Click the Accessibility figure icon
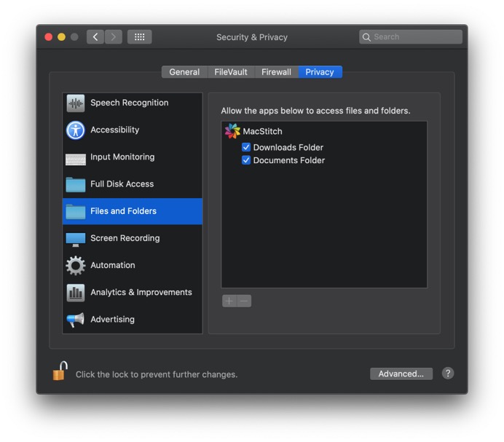The image size is (504, 442). 76,130
